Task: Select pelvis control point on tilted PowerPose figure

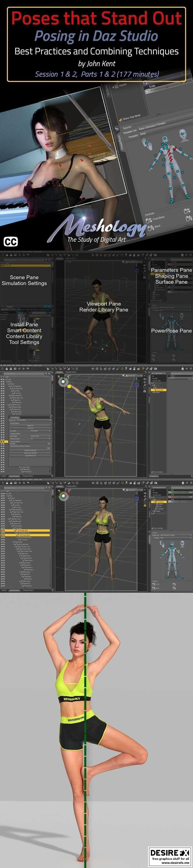Action: [172, 167]
